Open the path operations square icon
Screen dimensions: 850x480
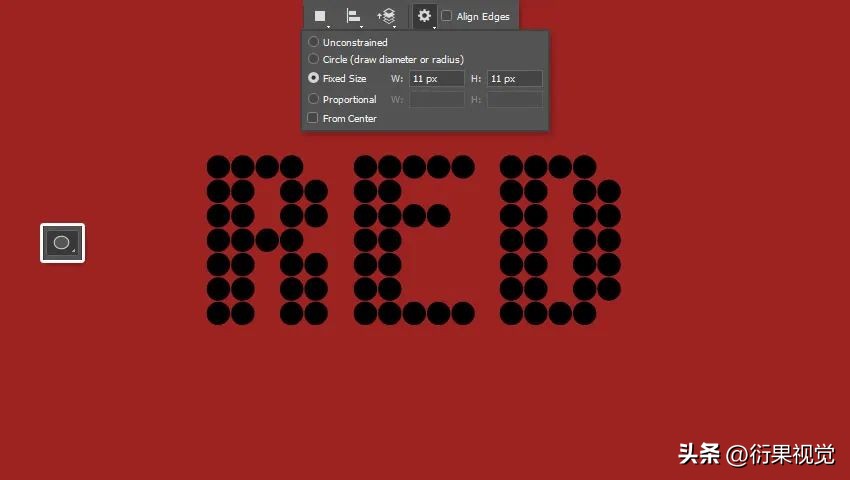tap(320, 16)
